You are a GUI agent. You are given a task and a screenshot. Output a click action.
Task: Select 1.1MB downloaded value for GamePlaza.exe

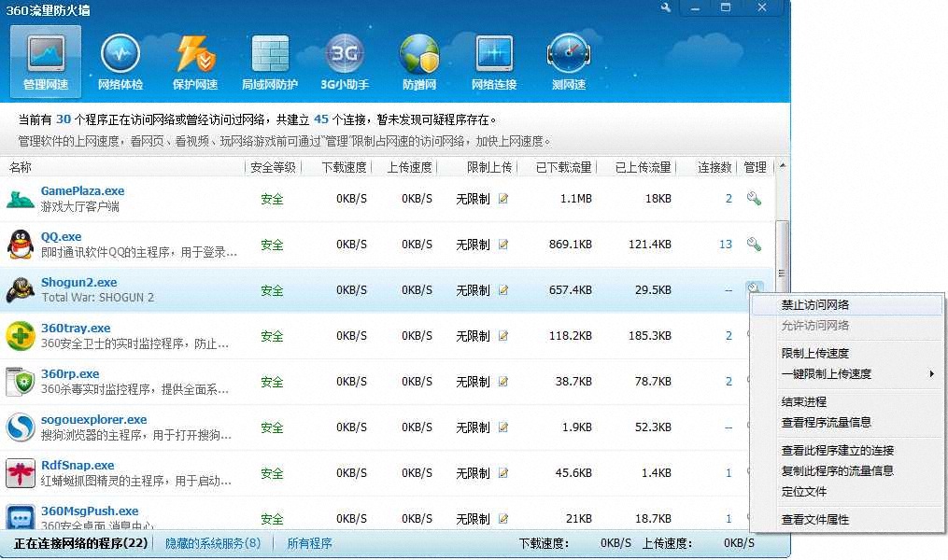575,199
